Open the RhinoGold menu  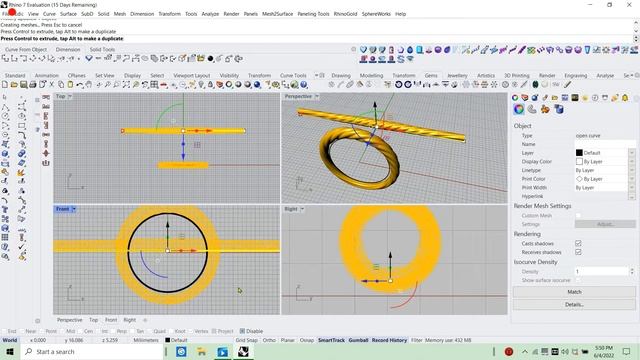(x=345, y=14)
